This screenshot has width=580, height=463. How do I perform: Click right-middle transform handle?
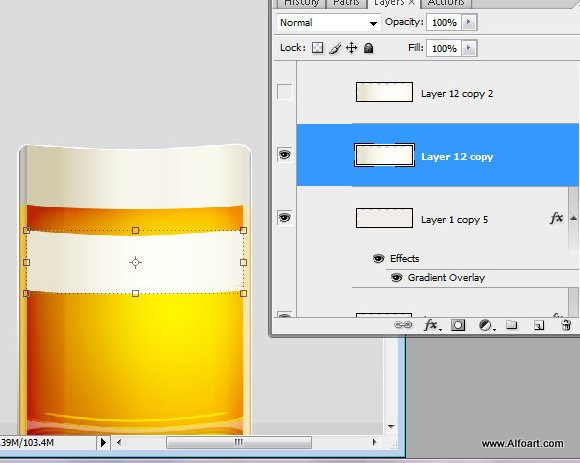point(243,262)
